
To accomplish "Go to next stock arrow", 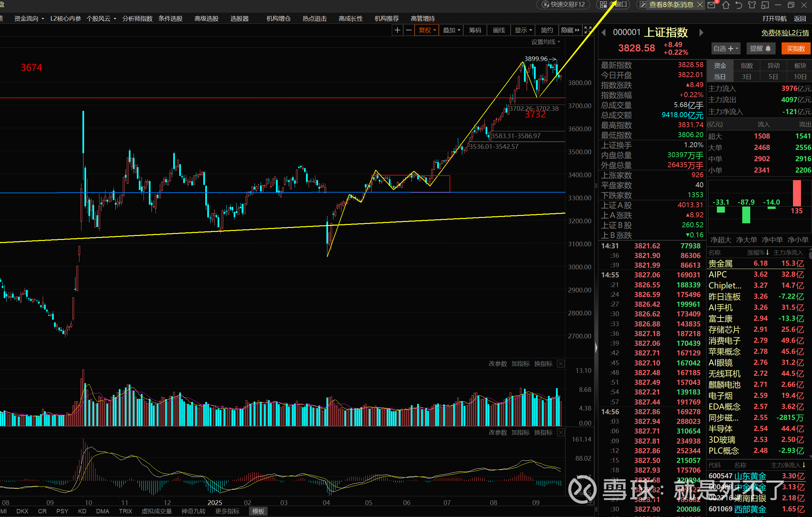I will pyautogui.click(x=701, y=33).
